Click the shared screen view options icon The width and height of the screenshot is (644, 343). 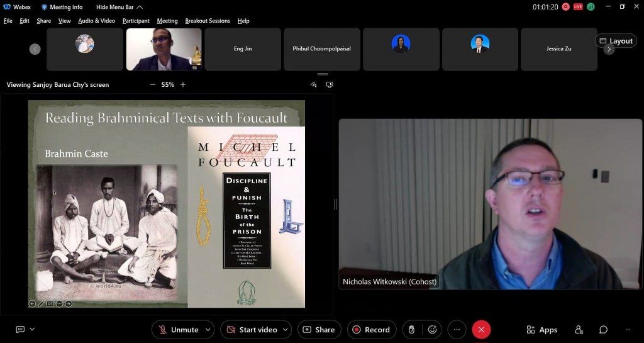coord(330,84)
